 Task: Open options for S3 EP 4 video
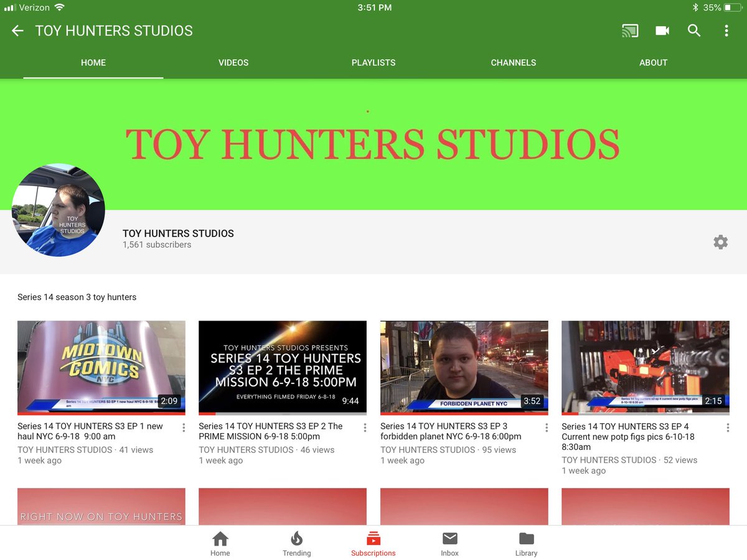[728, 427]
